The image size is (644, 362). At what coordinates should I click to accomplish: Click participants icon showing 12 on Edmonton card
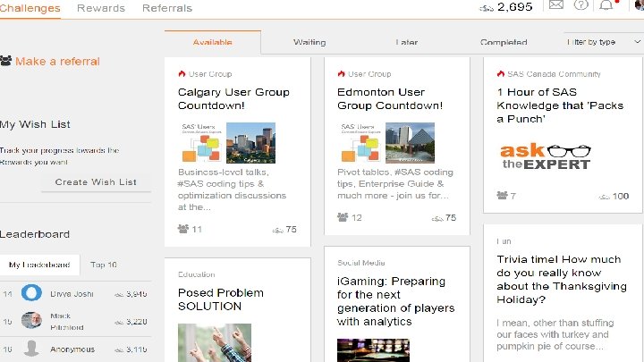(x=343, y=217)
